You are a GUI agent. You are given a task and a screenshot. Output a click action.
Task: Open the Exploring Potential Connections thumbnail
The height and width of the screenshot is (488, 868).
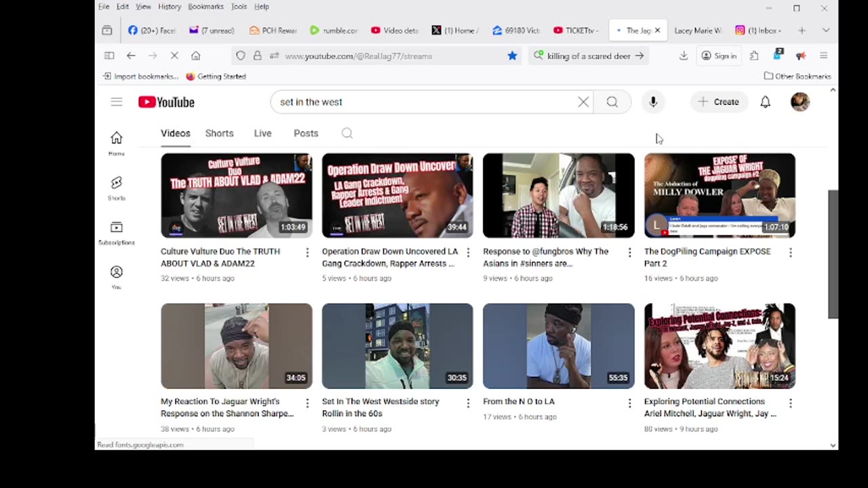(x=719, y=346)
